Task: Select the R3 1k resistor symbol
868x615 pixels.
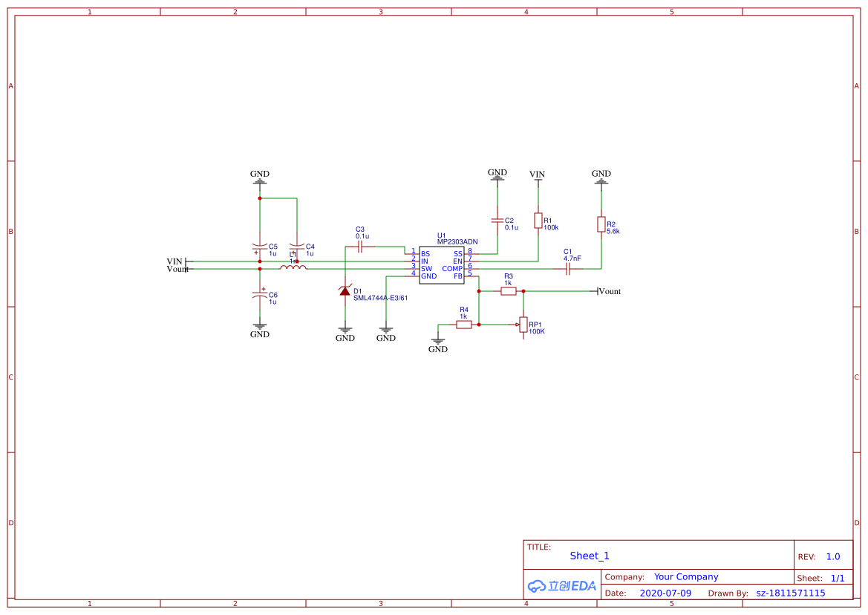Action: (509, 291)
